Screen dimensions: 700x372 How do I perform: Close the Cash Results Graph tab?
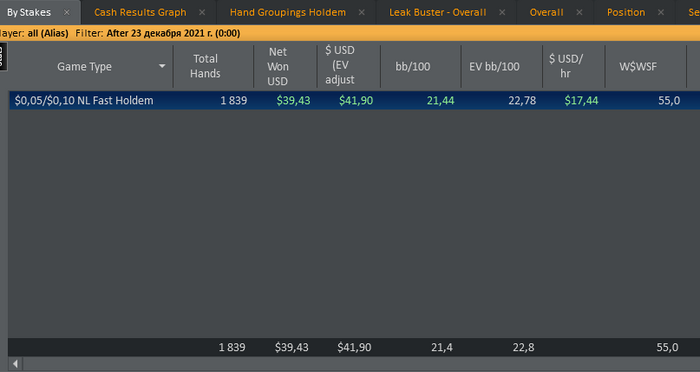[202, 13]
